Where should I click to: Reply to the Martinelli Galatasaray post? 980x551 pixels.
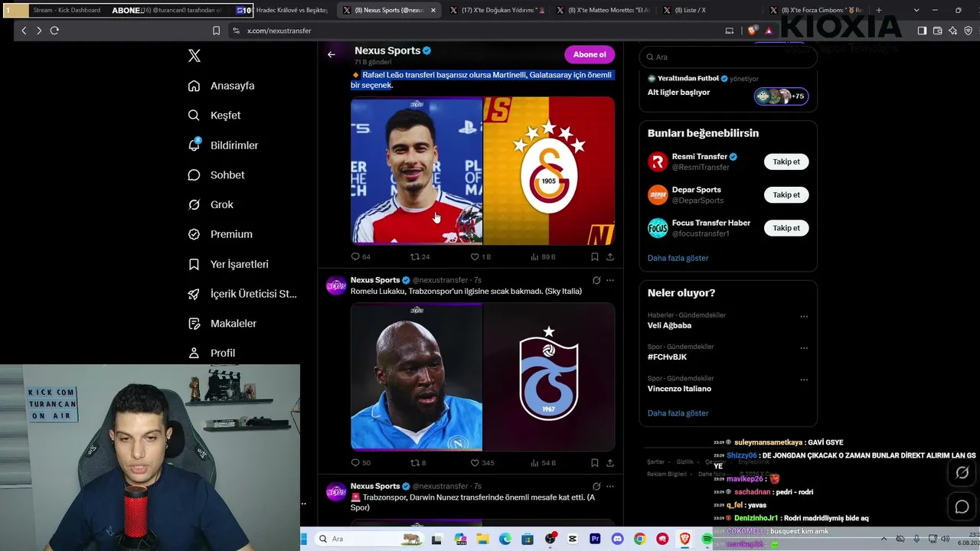pyautogui.click(x=361, y=257)
